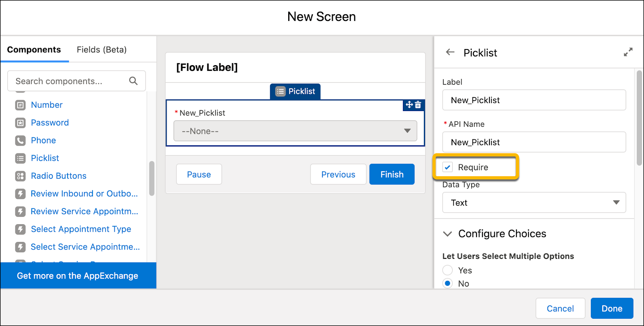Expand the properties panel with the expand icon

(628, 52)
